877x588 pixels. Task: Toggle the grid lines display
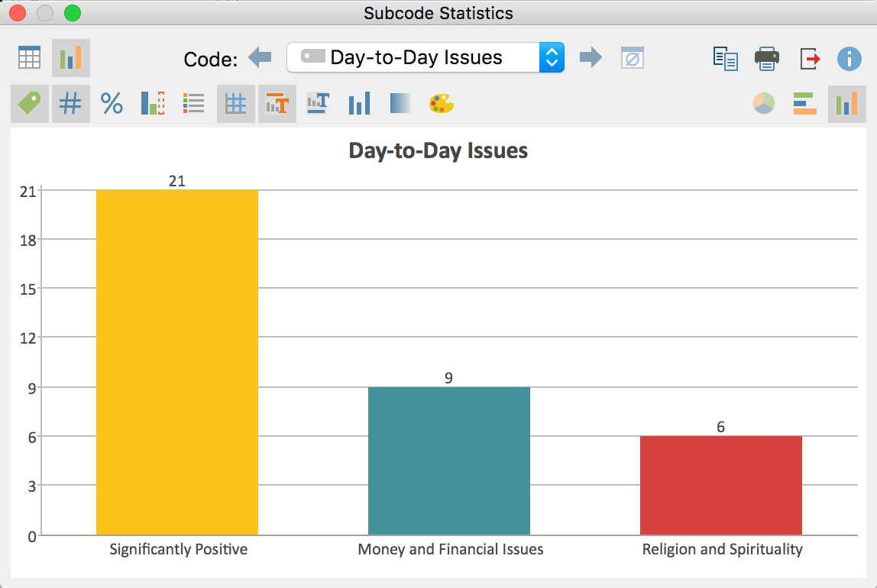tap(236, 104)
